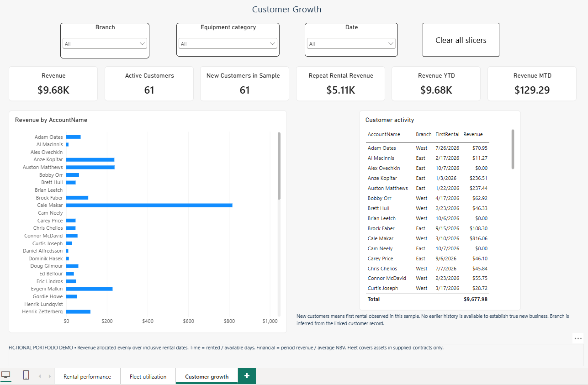
Task: Click the Repeat Rental Revenue card
Action: (x=340, y=84)
